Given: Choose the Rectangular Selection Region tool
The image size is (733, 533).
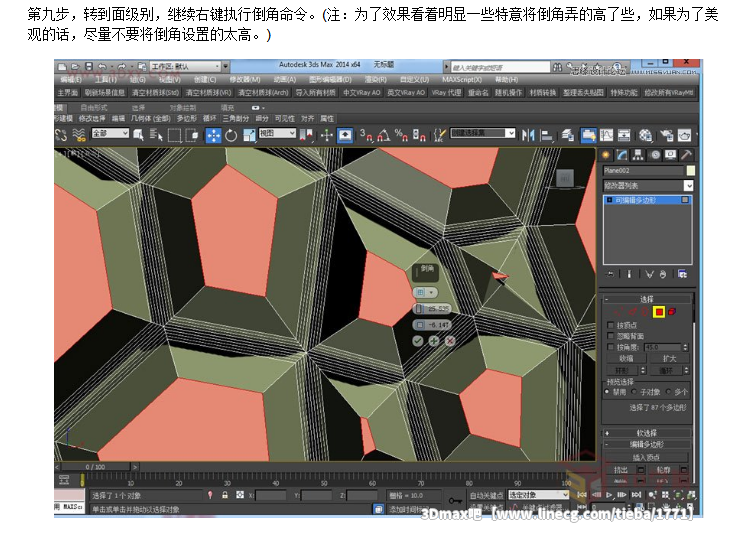Looking at the screenshot, I should (x=174, y=135).
